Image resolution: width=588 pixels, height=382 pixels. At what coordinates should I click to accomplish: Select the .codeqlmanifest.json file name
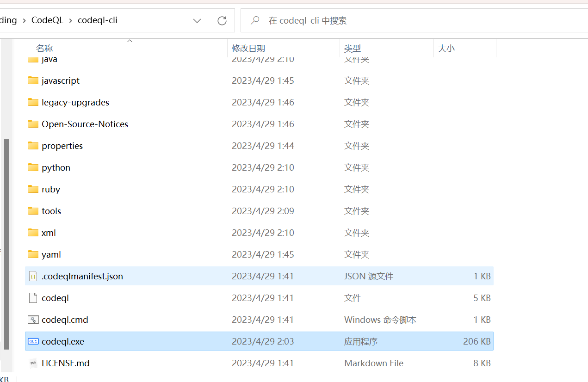tap(82, 276)
